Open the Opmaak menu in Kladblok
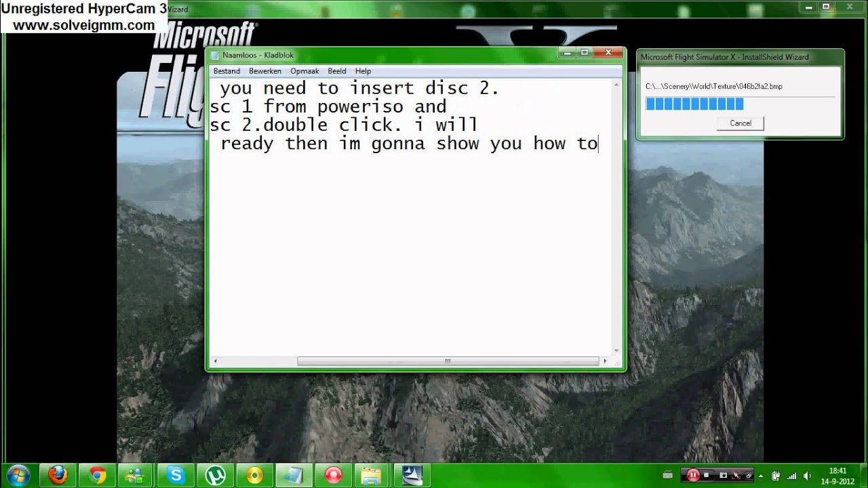868x488 pixels. point(304,70)
